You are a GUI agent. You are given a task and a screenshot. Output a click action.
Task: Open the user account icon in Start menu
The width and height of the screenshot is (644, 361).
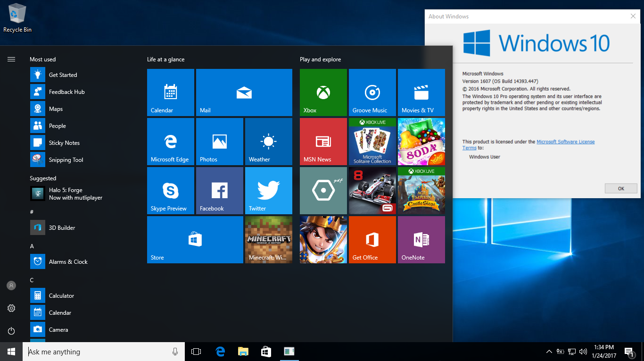point(11,285)
